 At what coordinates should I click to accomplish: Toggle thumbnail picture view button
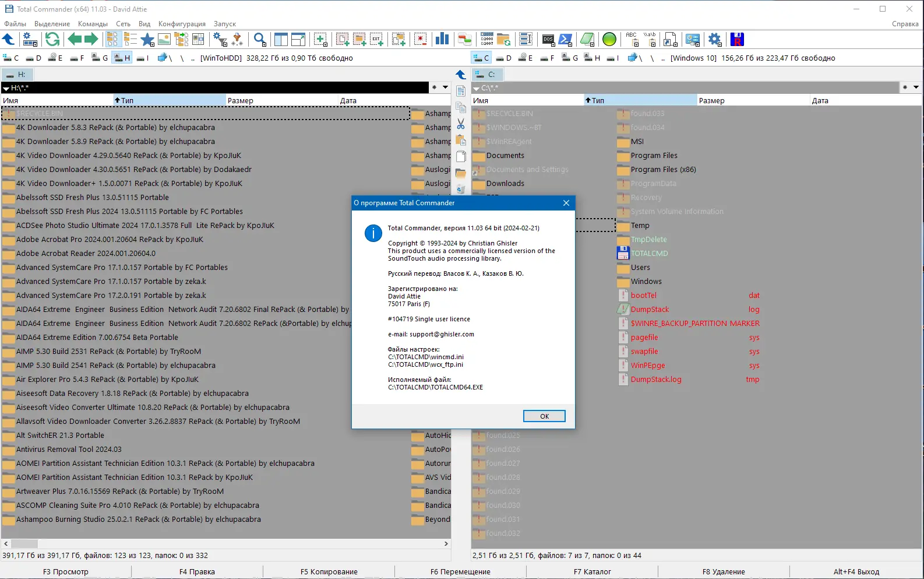tap(164, 40)
